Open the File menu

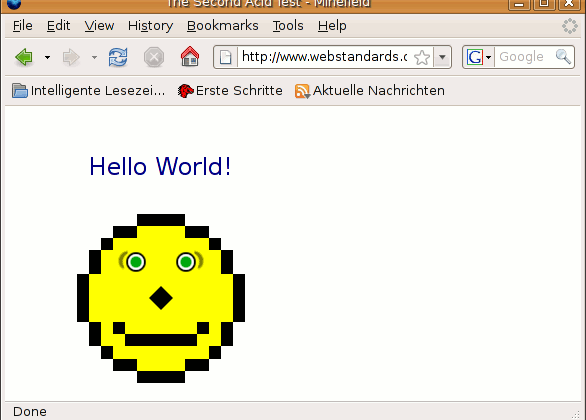point(22,26)
